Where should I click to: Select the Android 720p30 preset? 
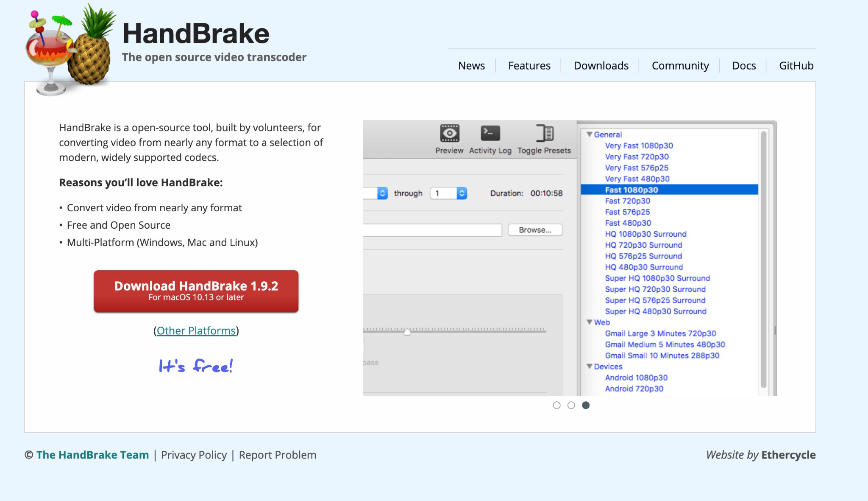[634, 388]
